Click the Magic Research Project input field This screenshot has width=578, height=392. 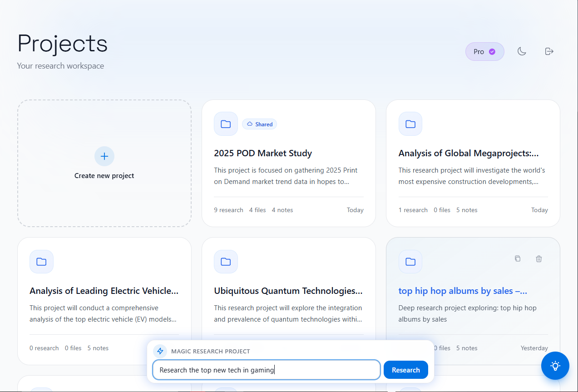coord(267,370)
